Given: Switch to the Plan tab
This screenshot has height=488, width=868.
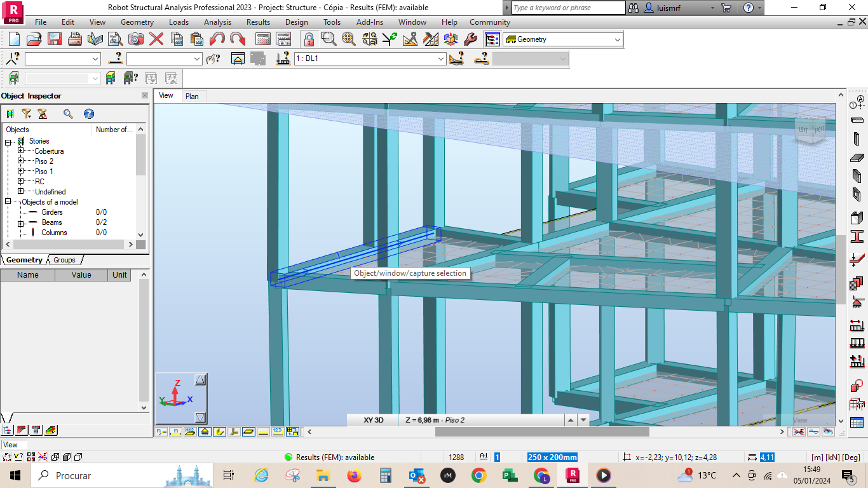Looking at the screenshot, I should point(192,97).
